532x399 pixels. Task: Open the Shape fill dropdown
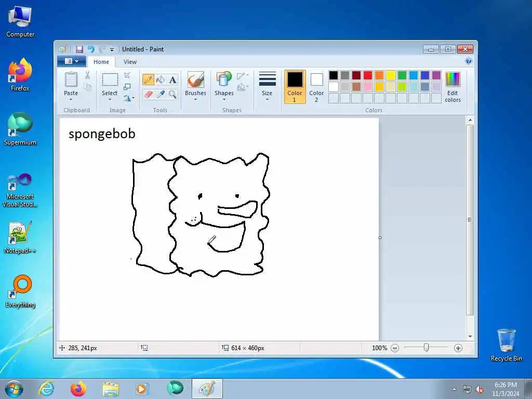[x=243, y=88]
